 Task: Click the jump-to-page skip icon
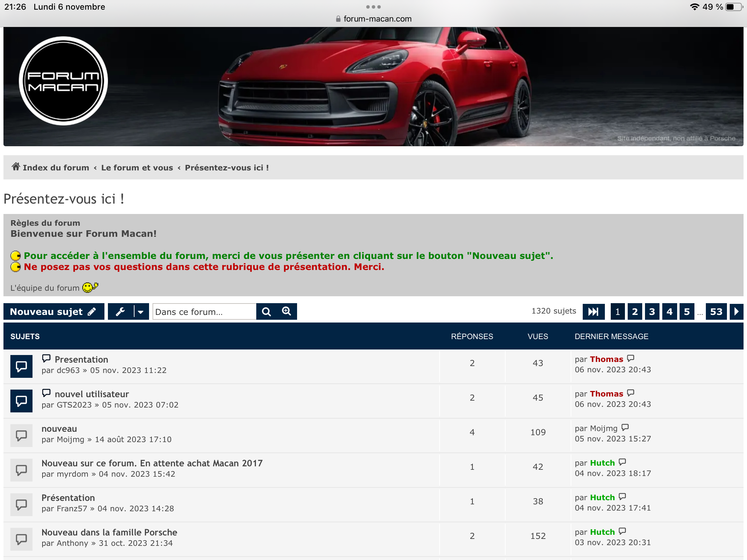point(593,312)
